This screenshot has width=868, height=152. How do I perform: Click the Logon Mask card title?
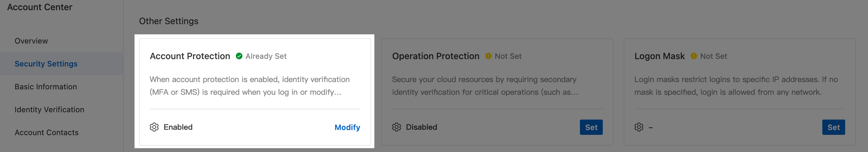659,56
